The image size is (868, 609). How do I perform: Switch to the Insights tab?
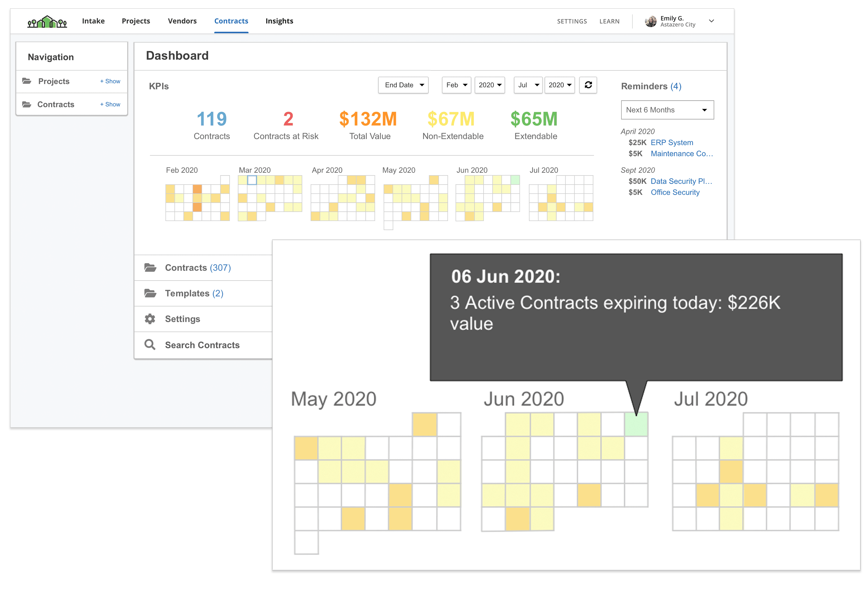coord(279,21)
